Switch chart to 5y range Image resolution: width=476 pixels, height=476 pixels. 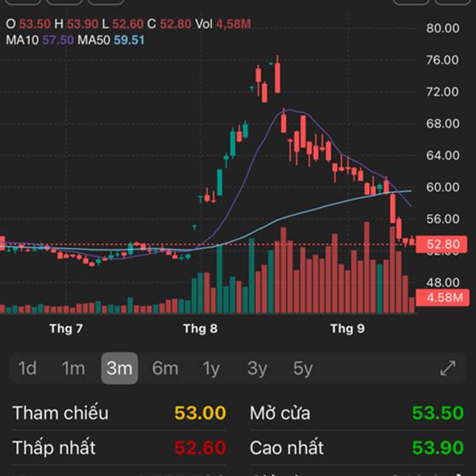[x=303, y=369]
